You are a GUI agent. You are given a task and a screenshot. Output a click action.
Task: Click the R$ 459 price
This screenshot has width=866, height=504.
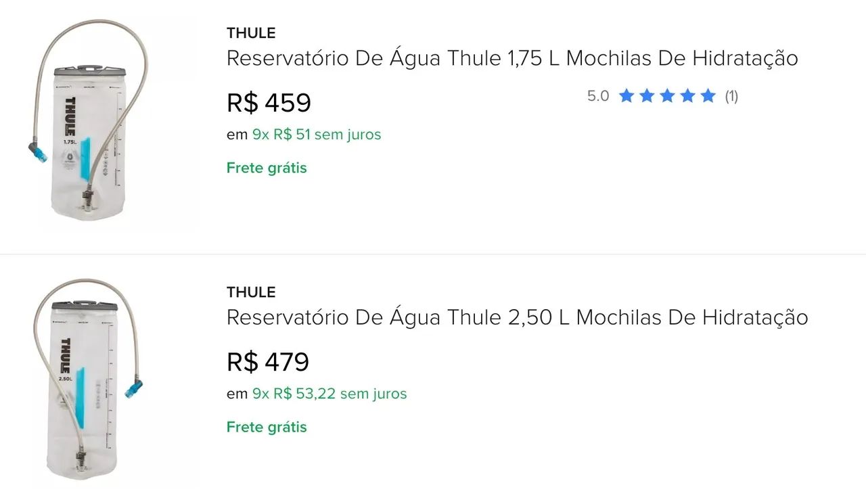point(268,102)
